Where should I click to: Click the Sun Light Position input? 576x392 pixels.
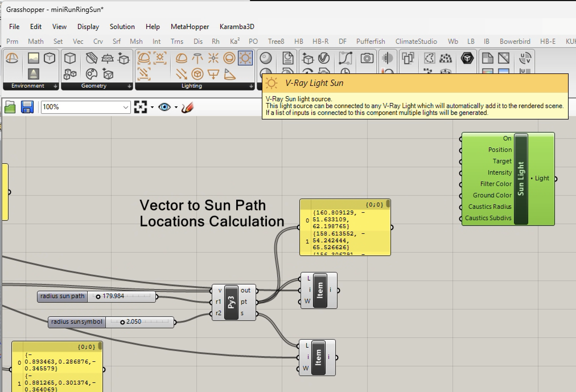(x=500, y=150)
